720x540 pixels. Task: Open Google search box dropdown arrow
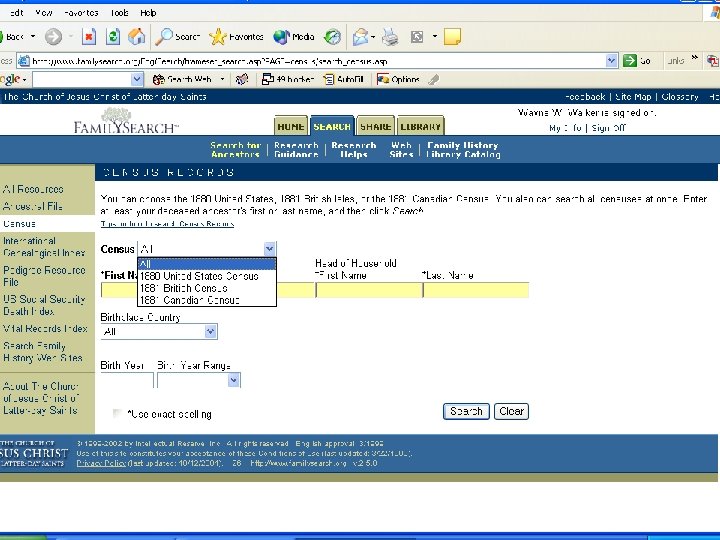point(136,79)
